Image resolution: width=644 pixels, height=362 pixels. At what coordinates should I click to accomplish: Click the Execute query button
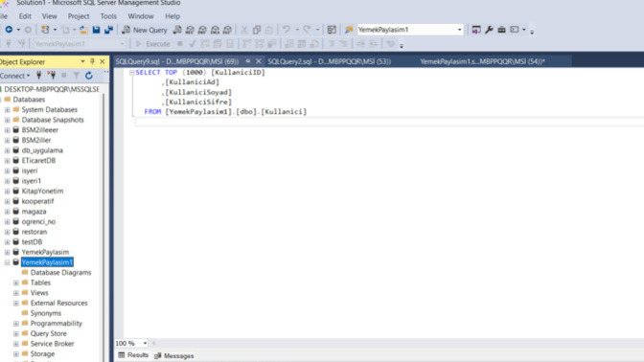pos(152,43)
